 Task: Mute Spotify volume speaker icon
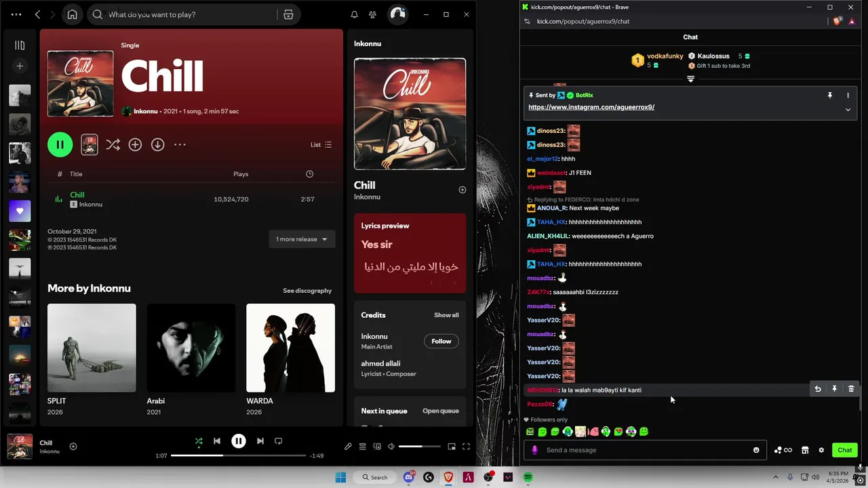(391, 447)
